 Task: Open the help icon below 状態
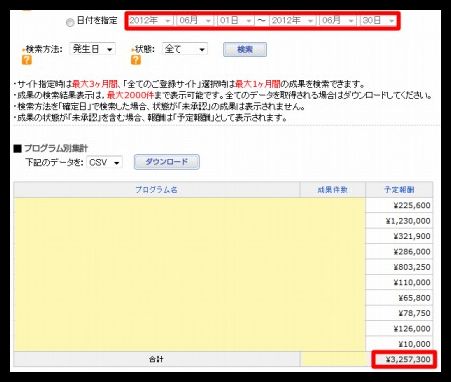coord(136,60)
